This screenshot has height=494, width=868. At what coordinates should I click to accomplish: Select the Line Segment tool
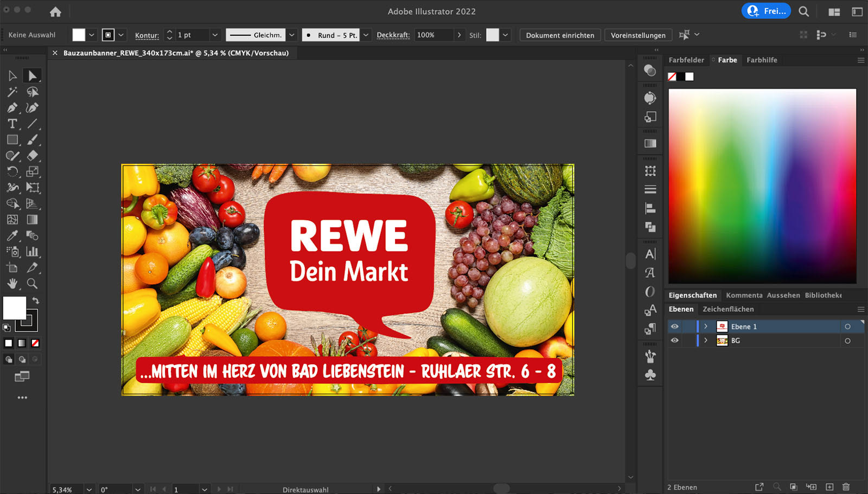coord(33,124)
